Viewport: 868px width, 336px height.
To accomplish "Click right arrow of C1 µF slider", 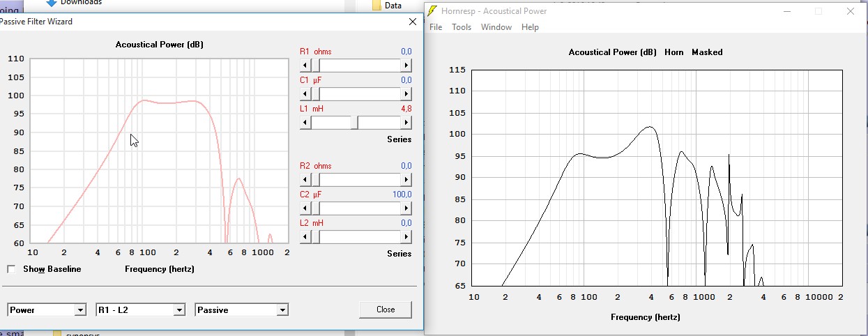I will click(x=406, y=93).
